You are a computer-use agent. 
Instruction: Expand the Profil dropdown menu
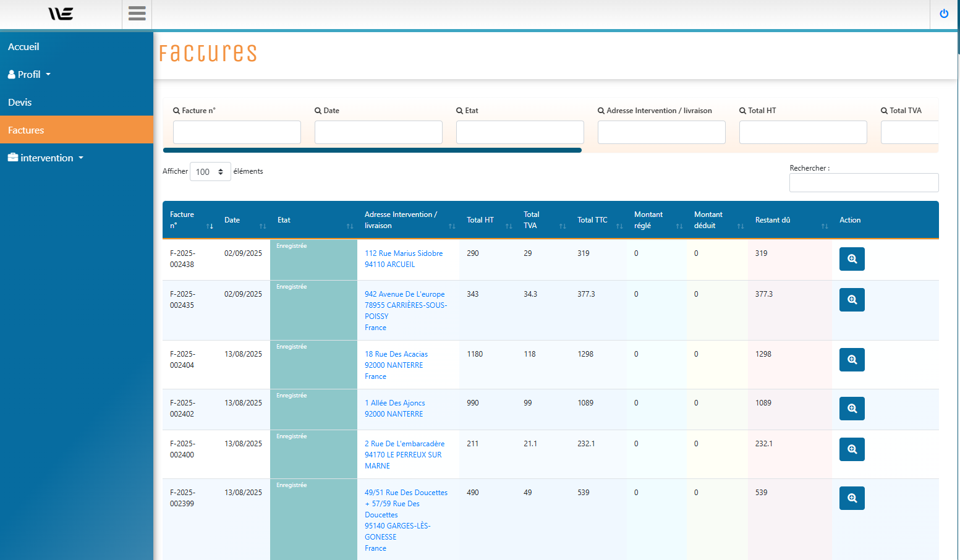(29, 75)
